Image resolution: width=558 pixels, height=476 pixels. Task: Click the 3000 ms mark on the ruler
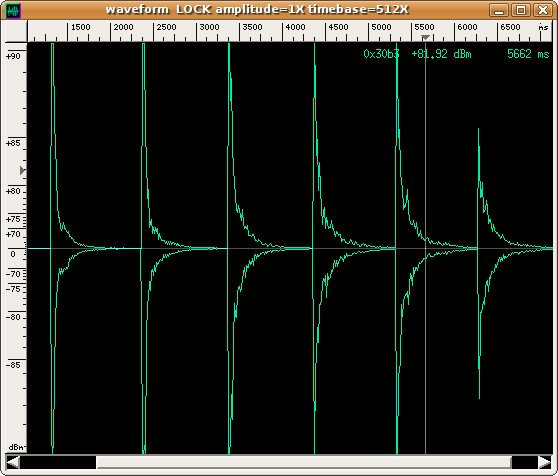coord(209,27)
